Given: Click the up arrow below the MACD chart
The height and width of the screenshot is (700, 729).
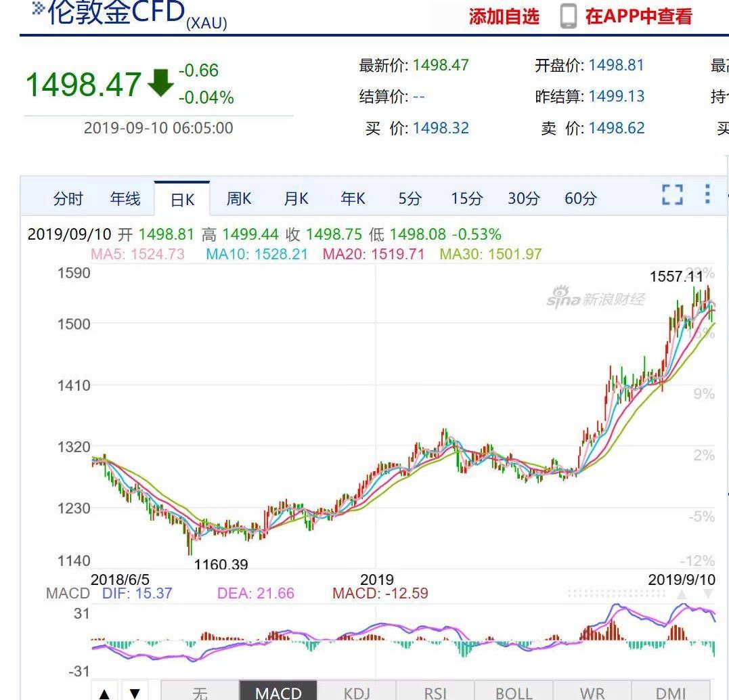Looking at the screenshot, I should click(x=104, y=692).
